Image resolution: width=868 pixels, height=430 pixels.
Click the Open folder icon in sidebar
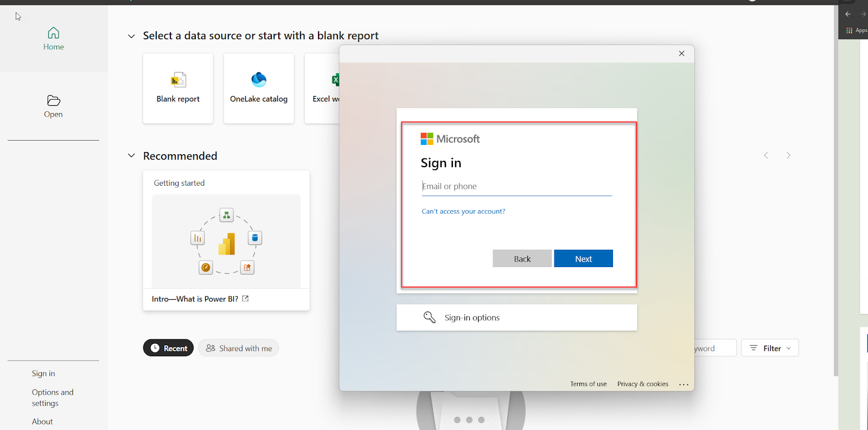pos(54,100)
